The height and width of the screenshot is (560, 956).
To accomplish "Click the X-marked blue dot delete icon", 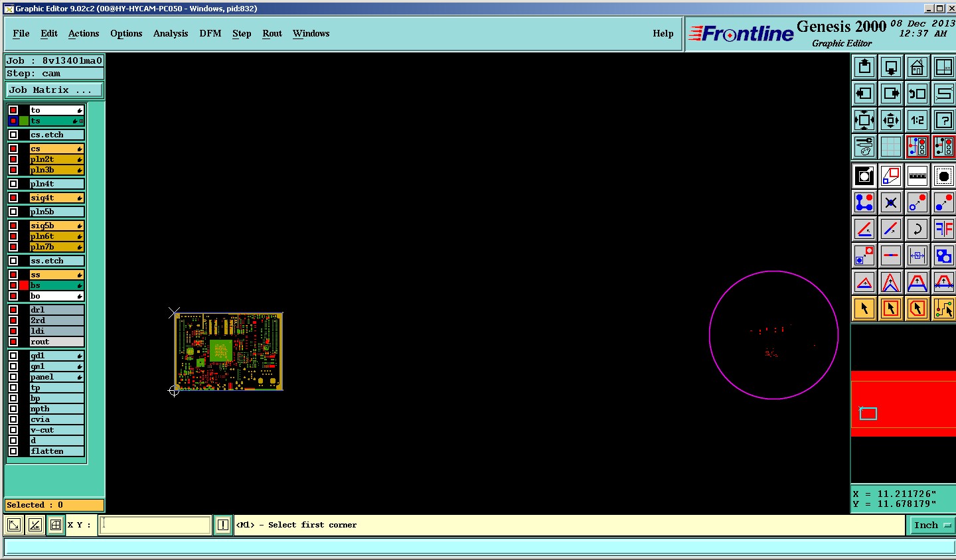I will pyautogui.click(x=891, y=202).
